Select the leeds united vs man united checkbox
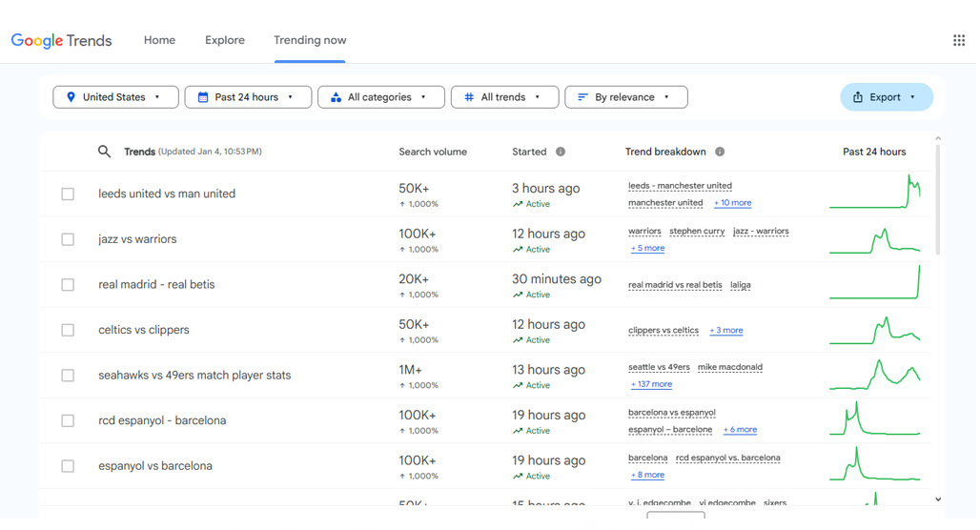The height and width of the screenshot is (530, 980). (x=68, y=194)
